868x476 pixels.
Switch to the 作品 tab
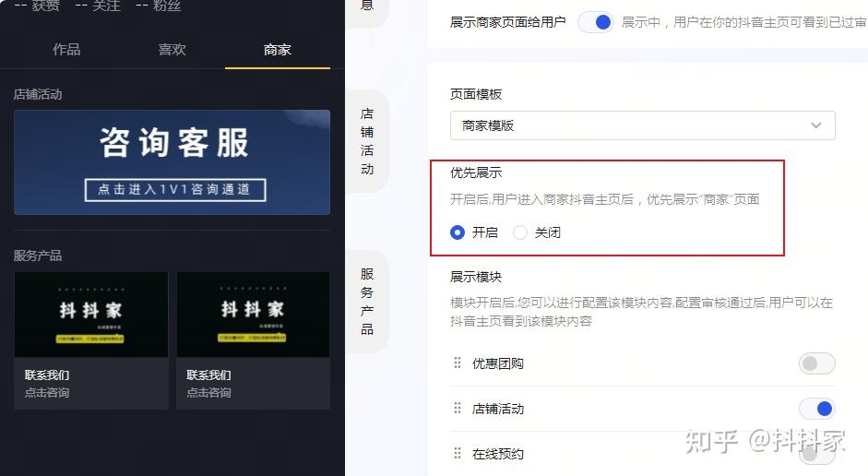click(66, 50)
